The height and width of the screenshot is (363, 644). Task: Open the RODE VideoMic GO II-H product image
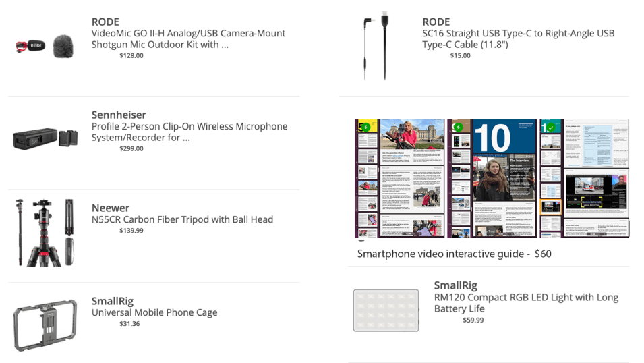click(x=45, y=46)
